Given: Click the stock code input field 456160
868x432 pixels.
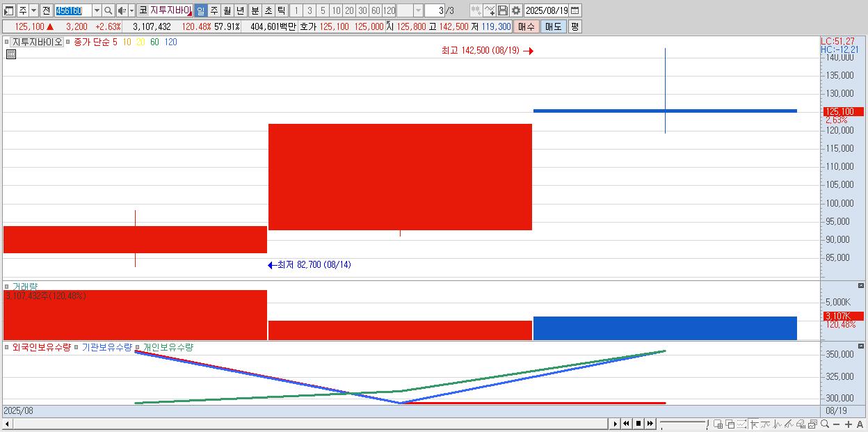Looking at the screenshot, I should point(73,10).
